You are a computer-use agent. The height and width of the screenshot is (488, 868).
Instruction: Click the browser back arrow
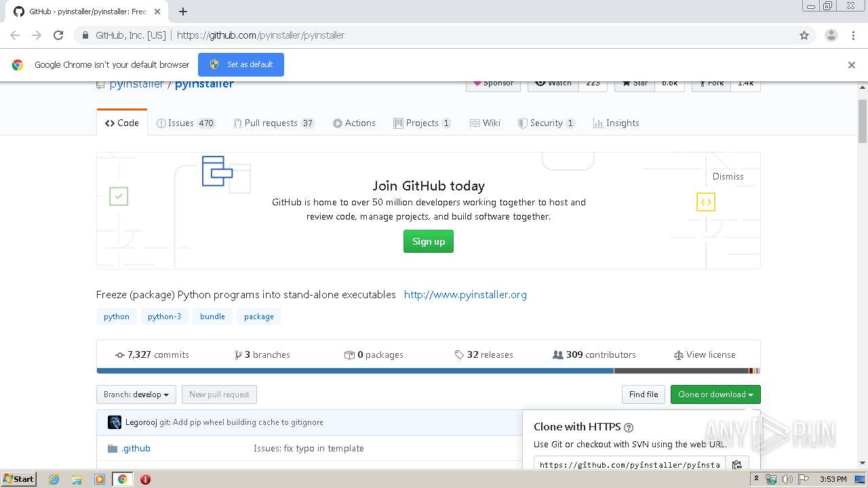tap(15, 35)
